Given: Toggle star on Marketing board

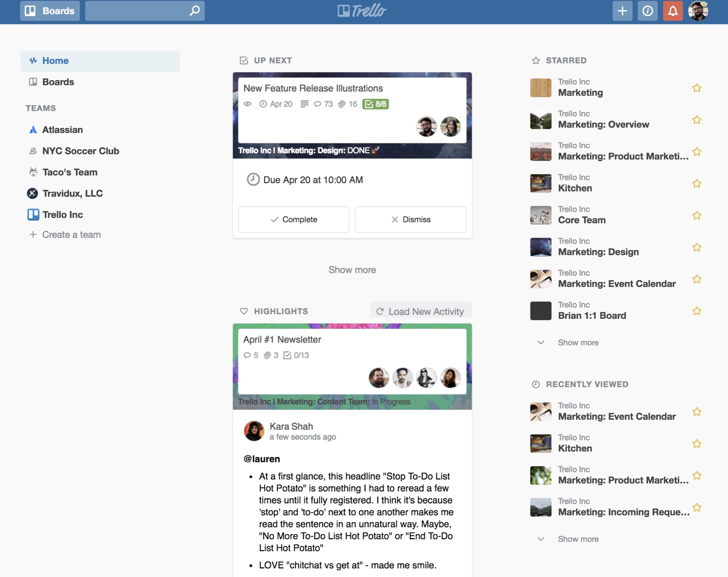Looking at the screenshot, I should point(696,88).
